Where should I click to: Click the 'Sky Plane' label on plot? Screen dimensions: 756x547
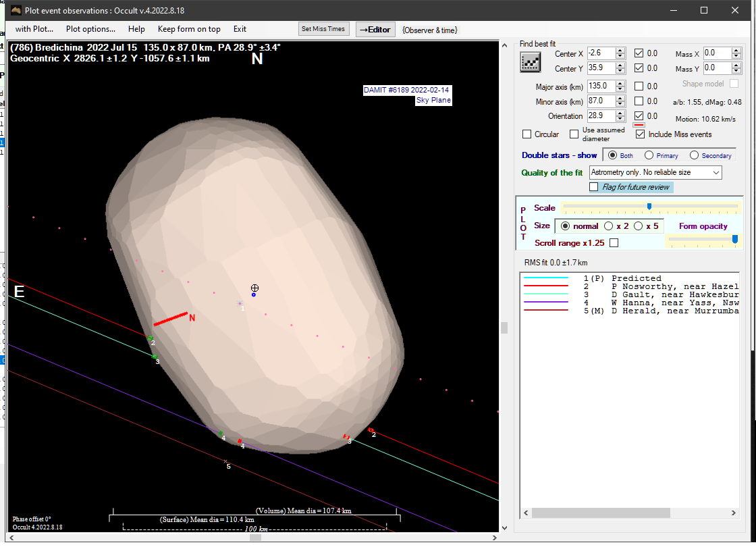pyautogui.click(x=433, y=101)
